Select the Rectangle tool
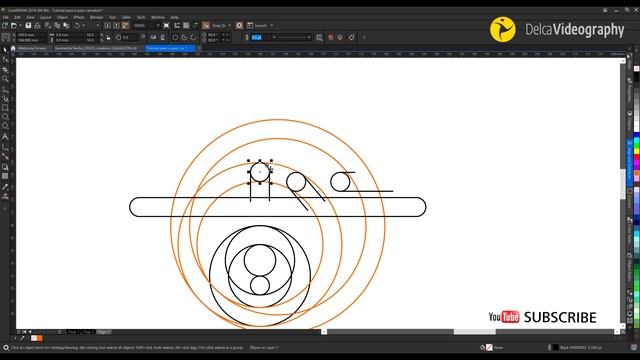640x360 pixels. click(5, 108)
